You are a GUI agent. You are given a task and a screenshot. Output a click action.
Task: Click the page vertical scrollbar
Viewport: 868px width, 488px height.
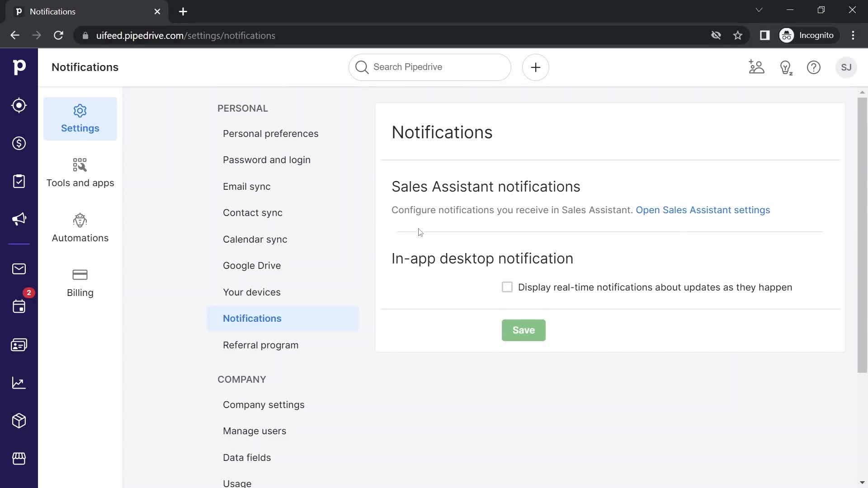[862, 235]
